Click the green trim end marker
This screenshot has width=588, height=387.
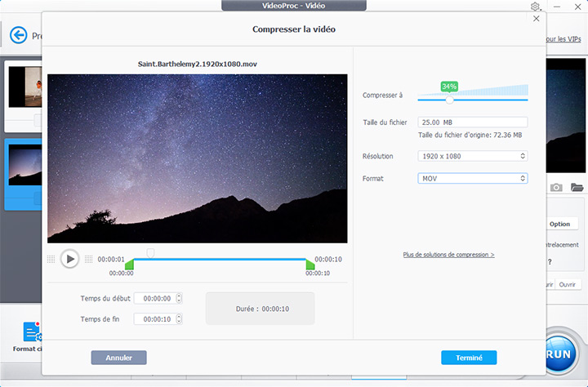pos(310,265)
